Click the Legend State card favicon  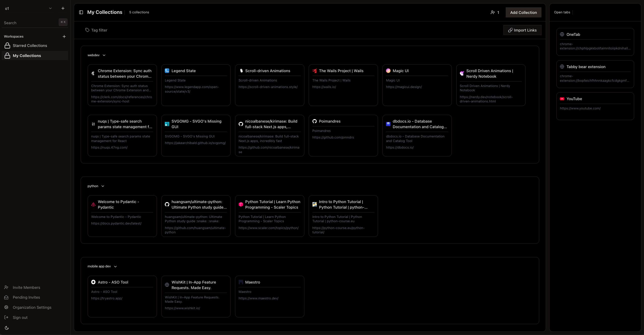click(x=167, y=71)
